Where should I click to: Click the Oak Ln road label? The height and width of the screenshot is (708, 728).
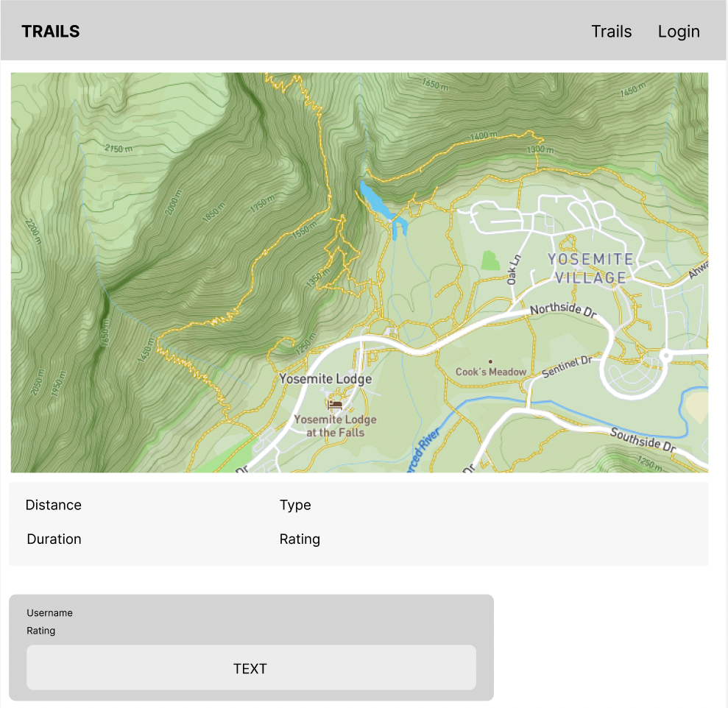(x=513, y=270)
